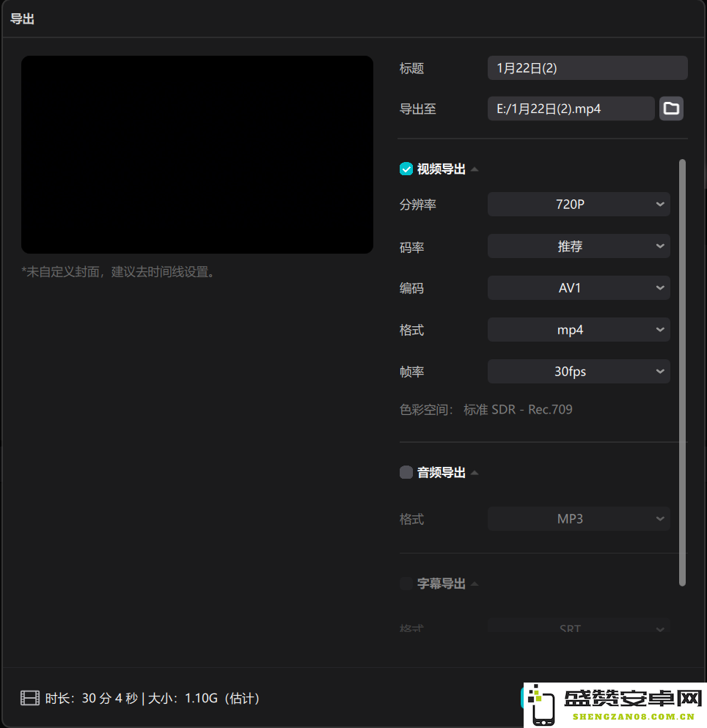This screenshot has height=728, width=707.
Task: Open the 编码 dropdown showing AV1
Action: tap(579, 288)
